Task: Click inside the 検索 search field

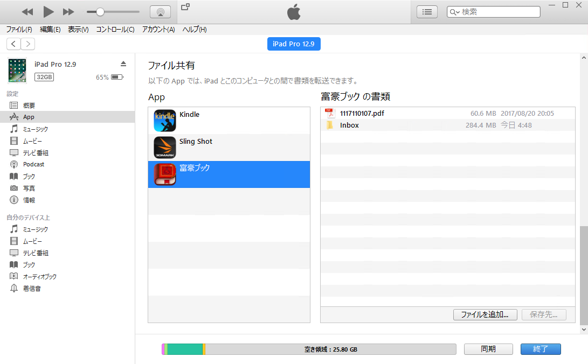Action: tap(493, 11)
